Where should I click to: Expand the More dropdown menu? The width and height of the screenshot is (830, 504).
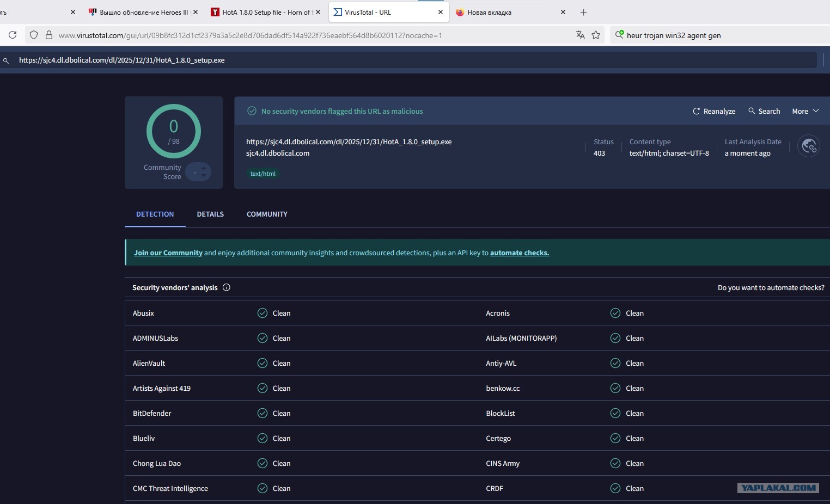point(805,111)
